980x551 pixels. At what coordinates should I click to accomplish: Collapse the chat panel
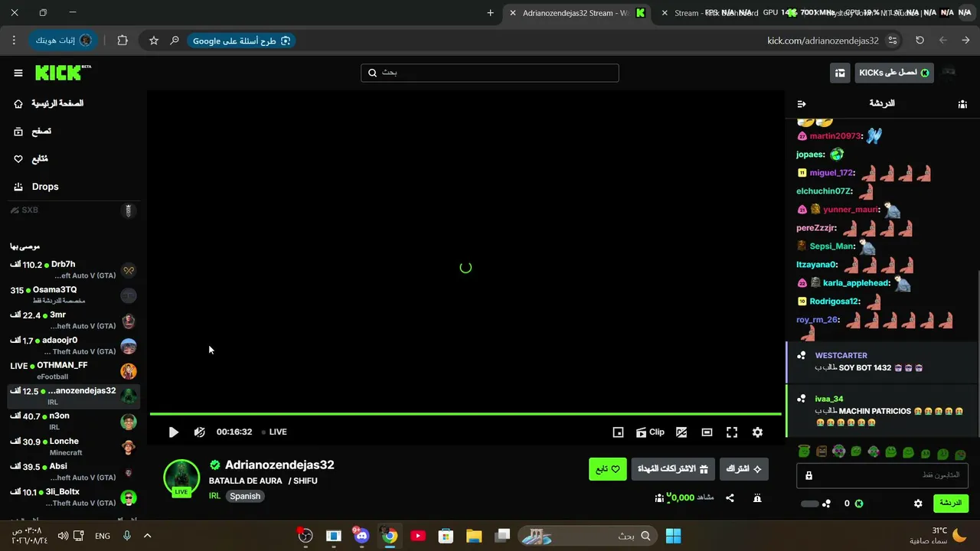click(802, 104)
